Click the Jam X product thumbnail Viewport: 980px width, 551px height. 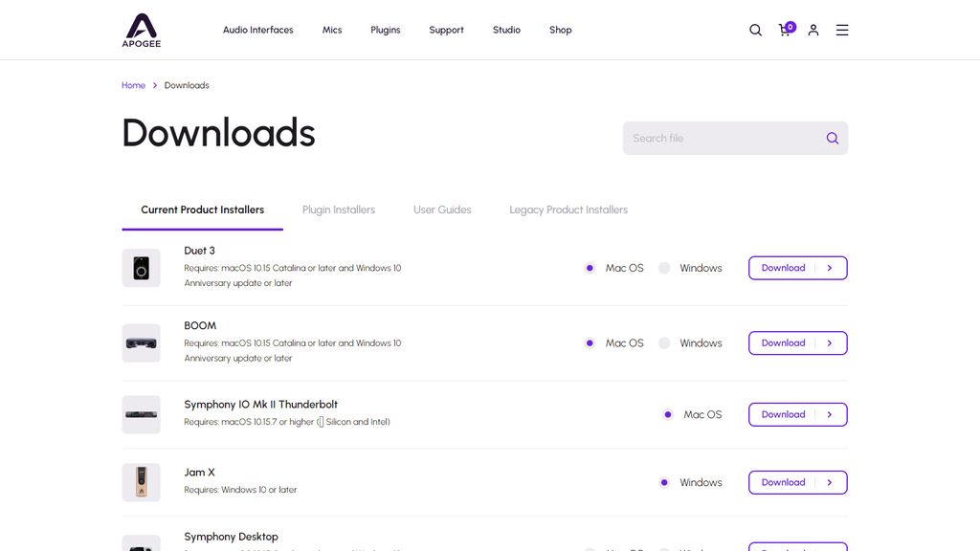pyautogui.click(x=141, y=482)
